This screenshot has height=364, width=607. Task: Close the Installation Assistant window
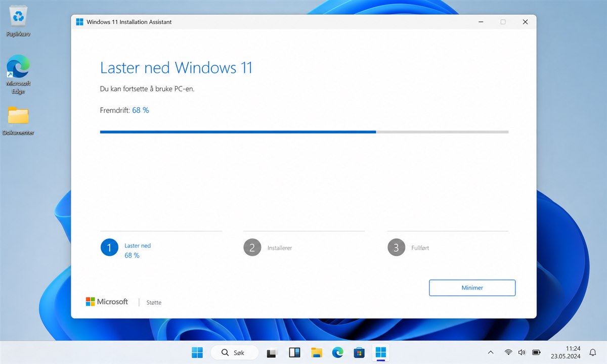(x=525, y=22)
